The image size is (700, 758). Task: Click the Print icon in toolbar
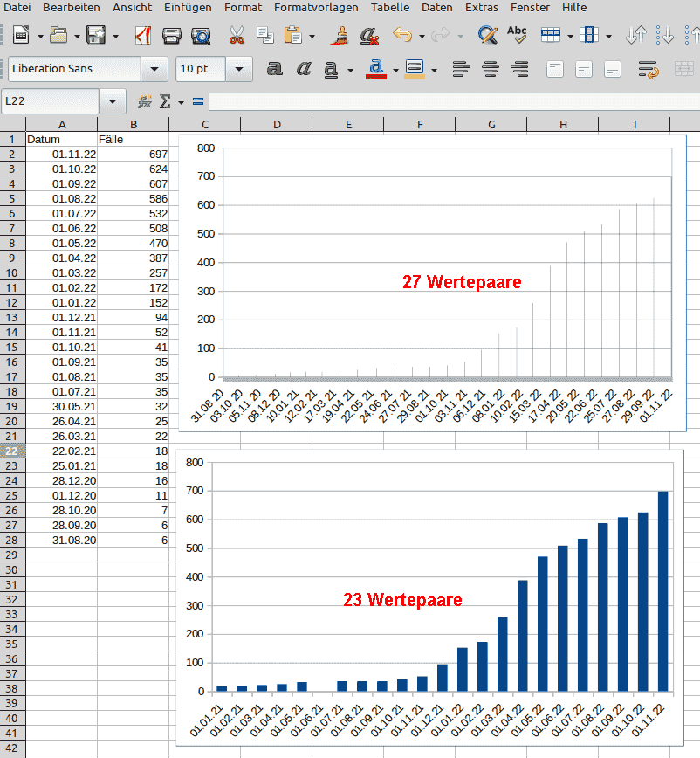point(172,36)
